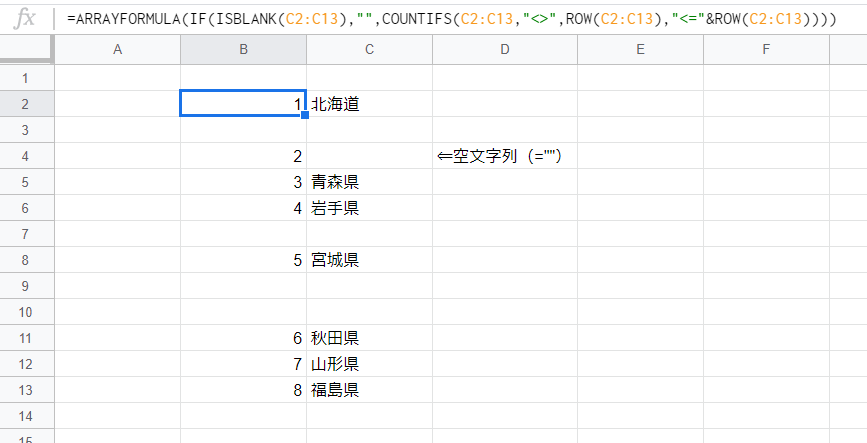Click the 空文字列 note cell in D4
Screen dimensions: 867x443
tap(505, 156)
